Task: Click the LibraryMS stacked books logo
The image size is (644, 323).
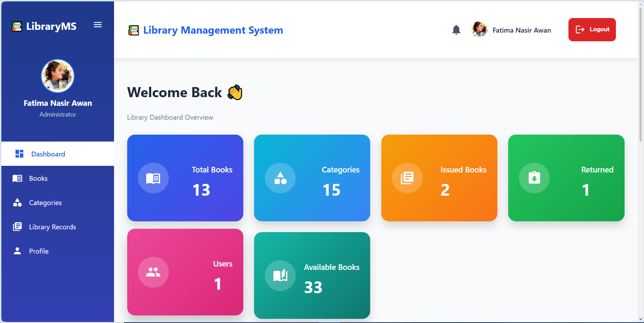Action: coord(17,26)
